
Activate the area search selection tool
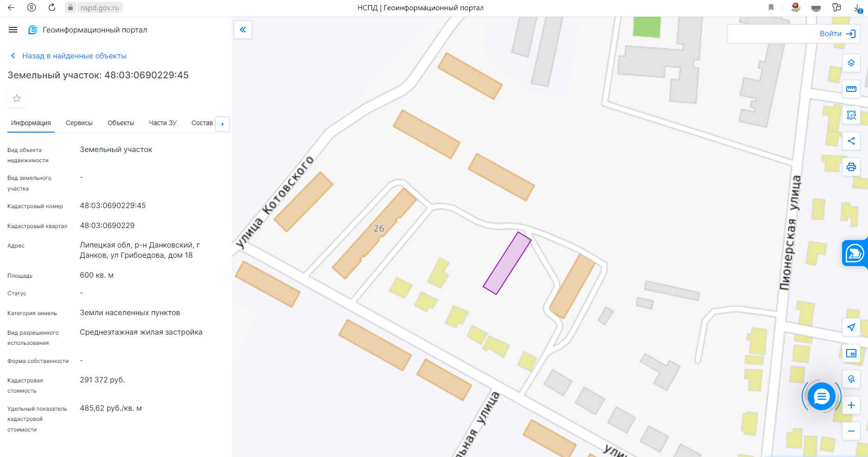tap(851, 115)
